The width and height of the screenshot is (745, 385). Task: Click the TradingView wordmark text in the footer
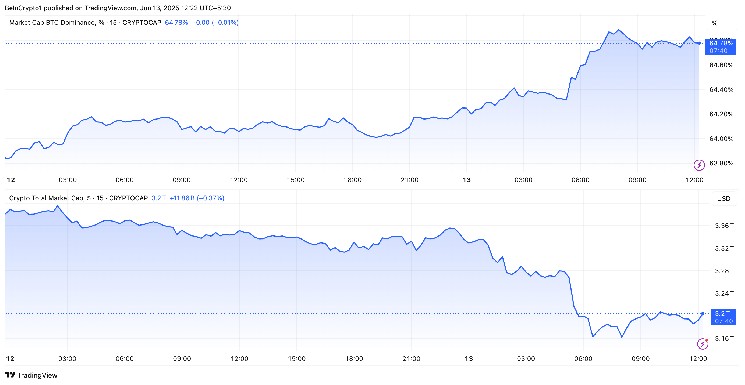37,375
